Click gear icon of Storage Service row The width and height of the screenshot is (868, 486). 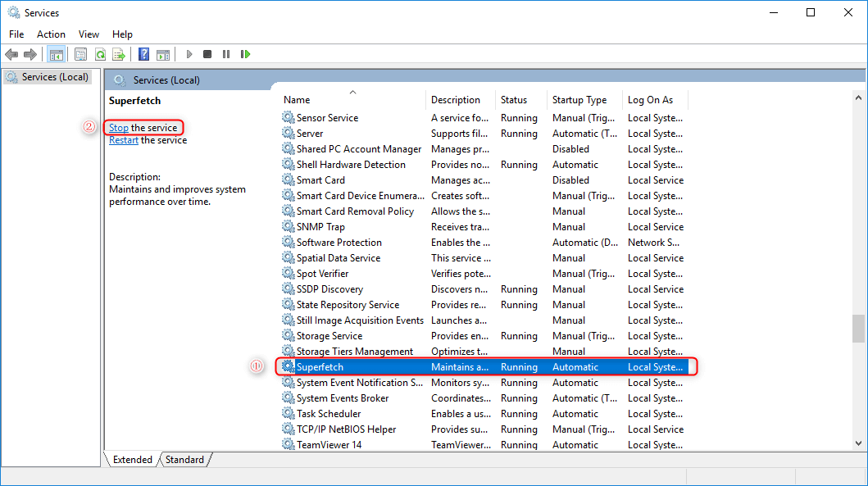[288, 335]
